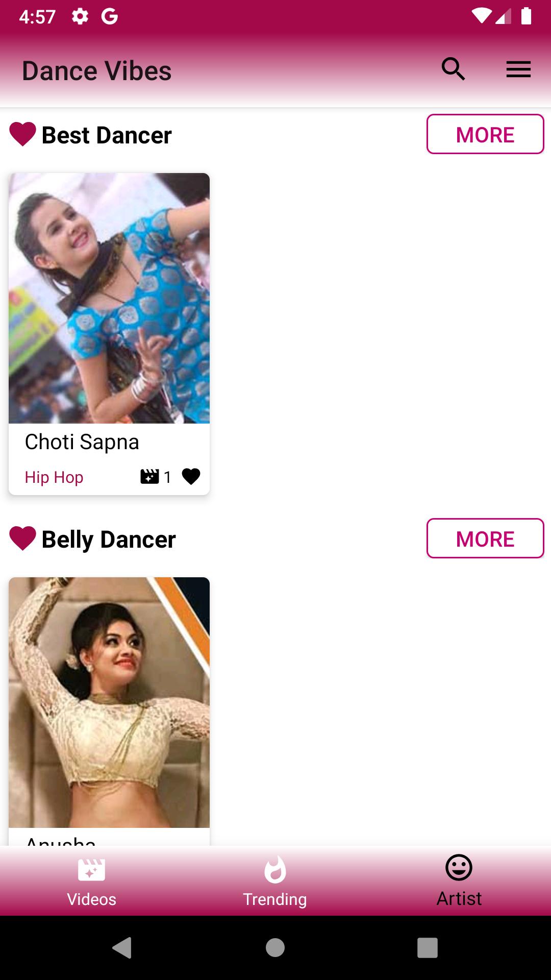Tap the Android home circle button
This screenshot has width=551, height=980.
275,948
